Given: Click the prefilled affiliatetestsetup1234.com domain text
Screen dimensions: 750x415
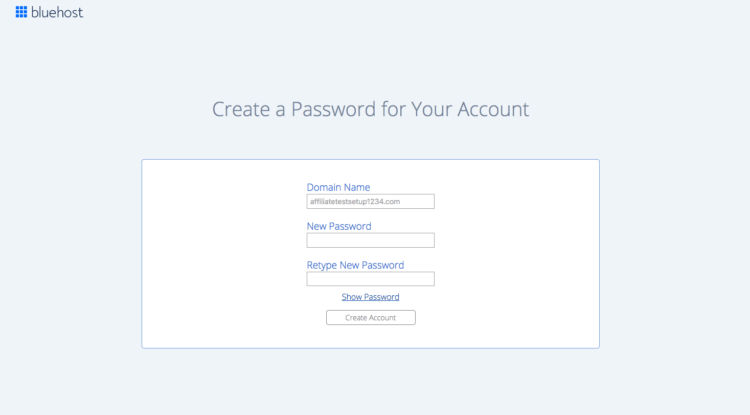Looking at the screenshot, I should click(x=355, y=202).
